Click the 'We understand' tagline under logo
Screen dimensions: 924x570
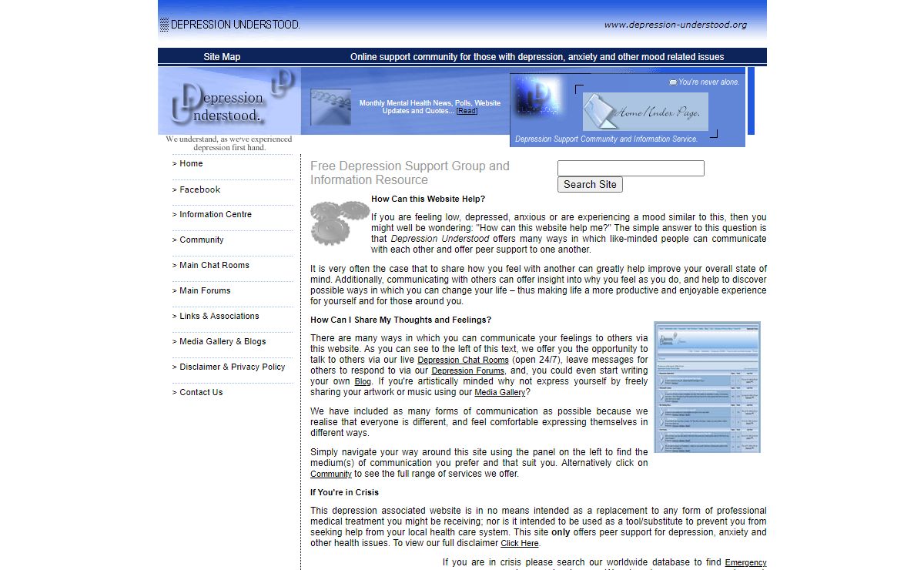pyautogui.click(x=229, y=143)
